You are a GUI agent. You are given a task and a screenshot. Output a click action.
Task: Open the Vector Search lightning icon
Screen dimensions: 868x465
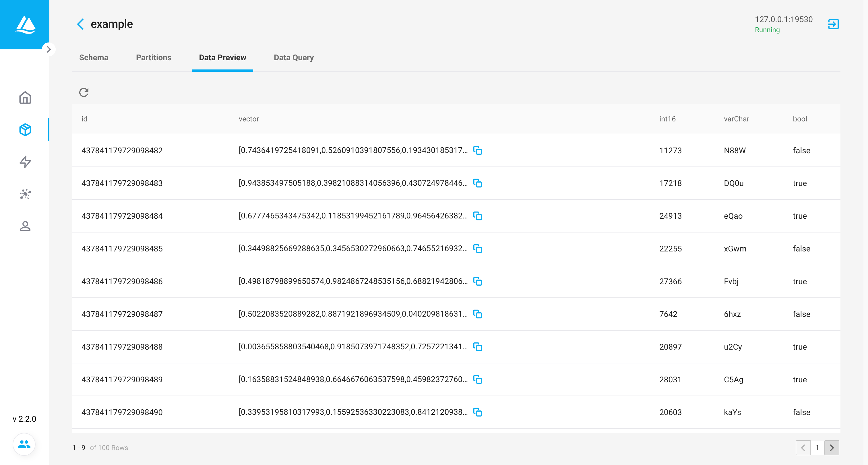[25, 162]
